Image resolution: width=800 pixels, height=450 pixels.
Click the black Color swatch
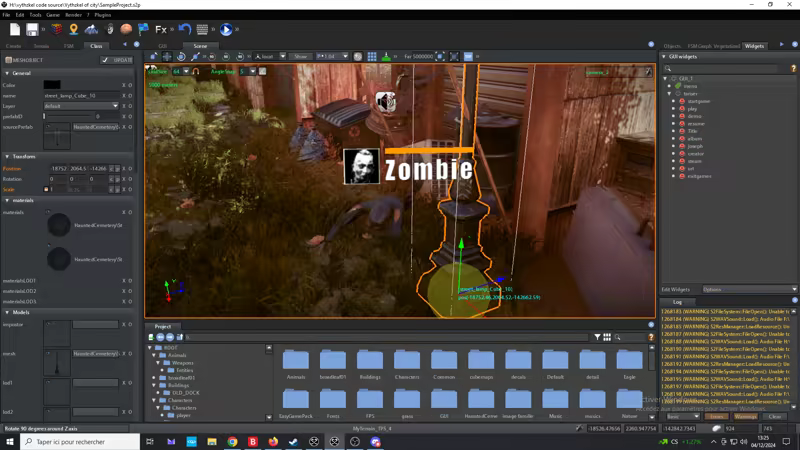[52, 85]
